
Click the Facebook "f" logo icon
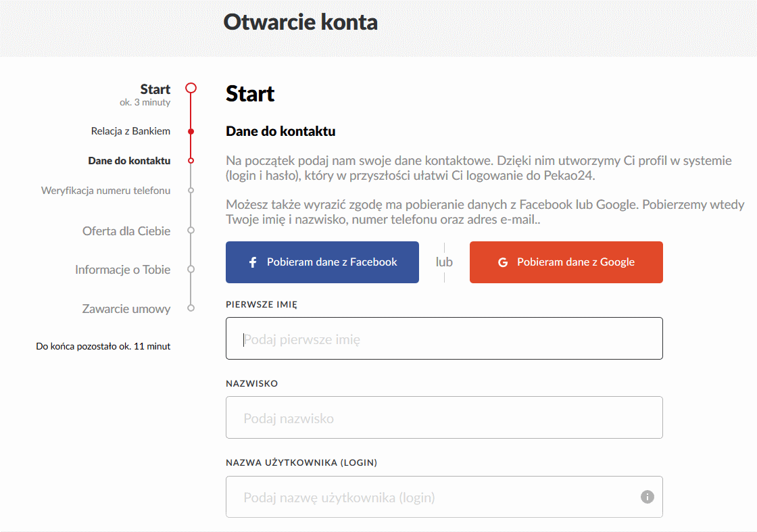(x=253, y=262)
